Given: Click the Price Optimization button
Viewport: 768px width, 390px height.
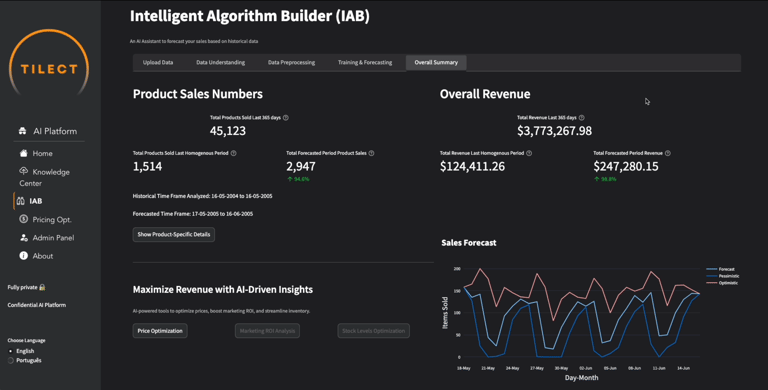Looking at the screenshot, I should tap(160, 331).
